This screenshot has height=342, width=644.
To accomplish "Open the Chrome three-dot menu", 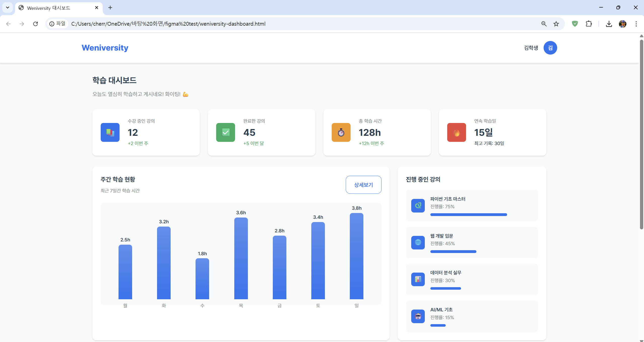I will click(636, 24).
